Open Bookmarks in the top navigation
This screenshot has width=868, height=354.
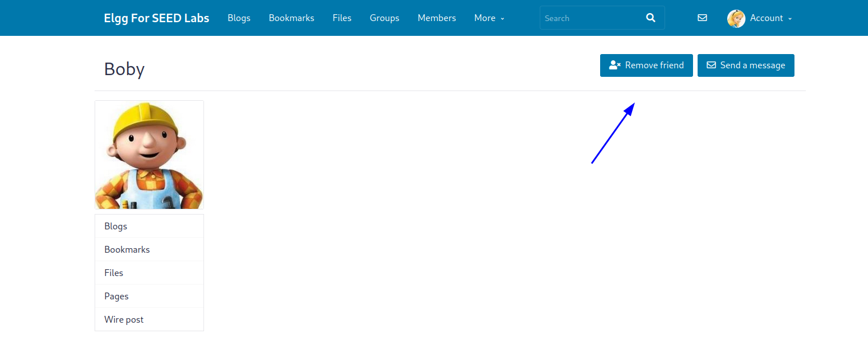click(x=292, y=18)
